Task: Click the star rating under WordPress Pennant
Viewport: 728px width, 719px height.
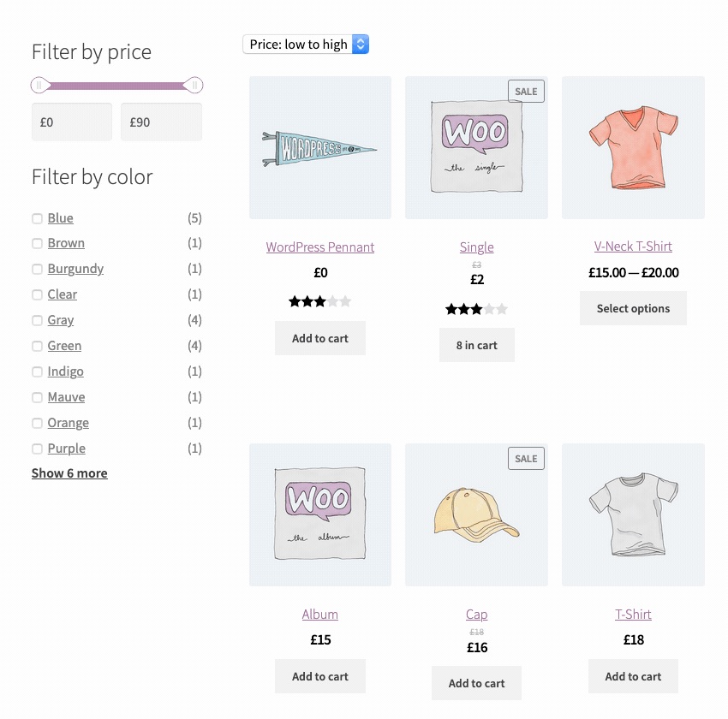Action: pos(319,301)
